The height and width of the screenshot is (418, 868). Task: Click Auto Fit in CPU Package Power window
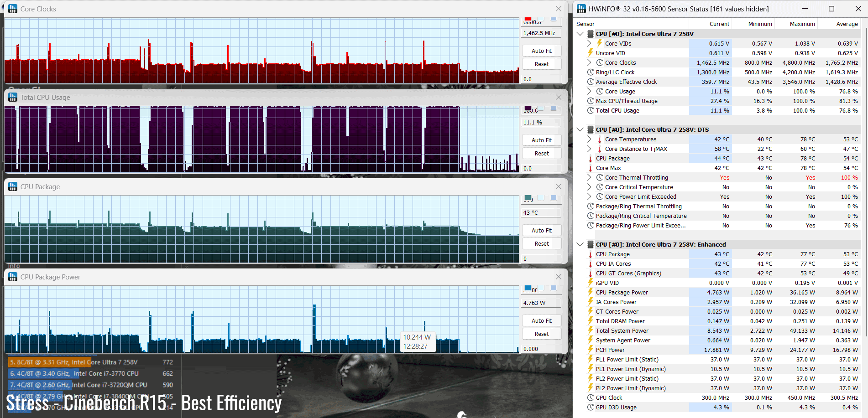pyautogui.click(x=542, y=320)
